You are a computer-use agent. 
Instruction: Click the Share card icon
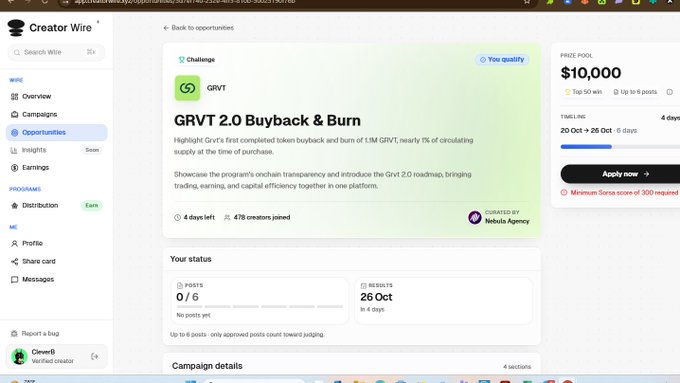coord(14,262)
